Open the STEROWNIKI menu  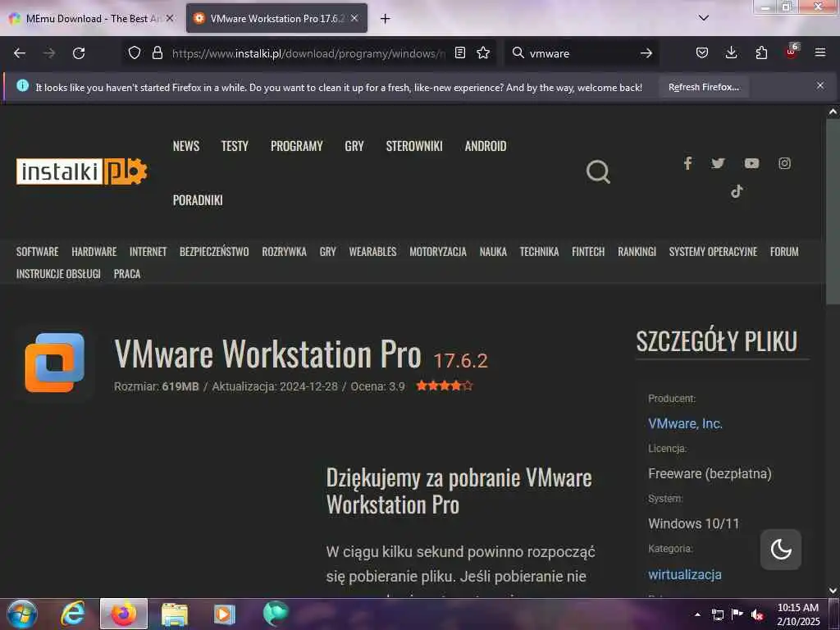[414, 146]
